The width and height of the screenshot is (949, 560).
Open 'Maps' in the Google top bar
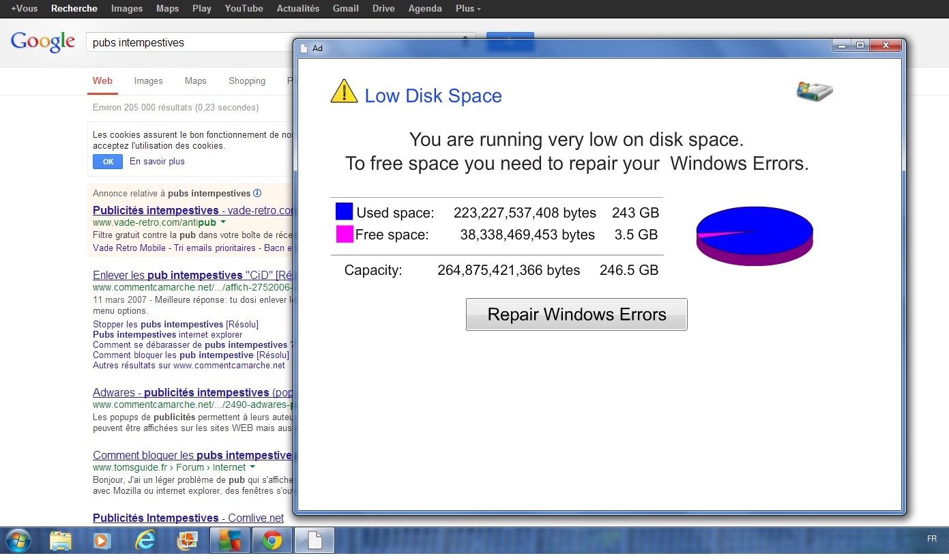[167, 9]
